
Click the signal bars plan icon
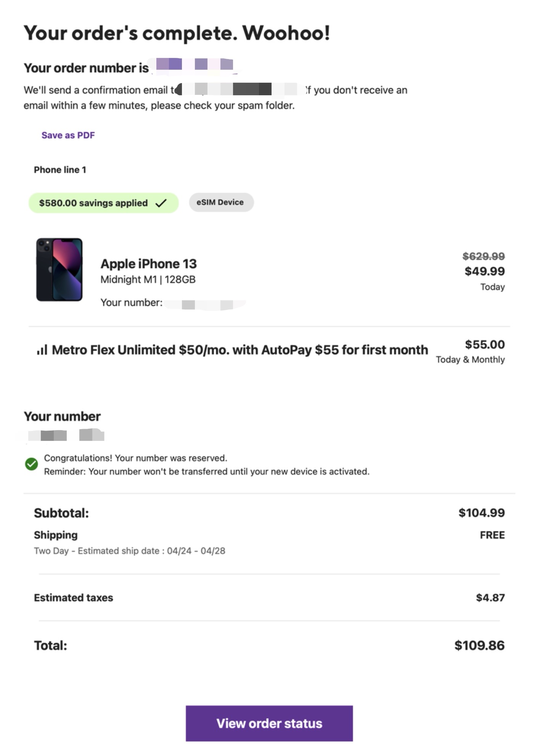click(42, 349)
